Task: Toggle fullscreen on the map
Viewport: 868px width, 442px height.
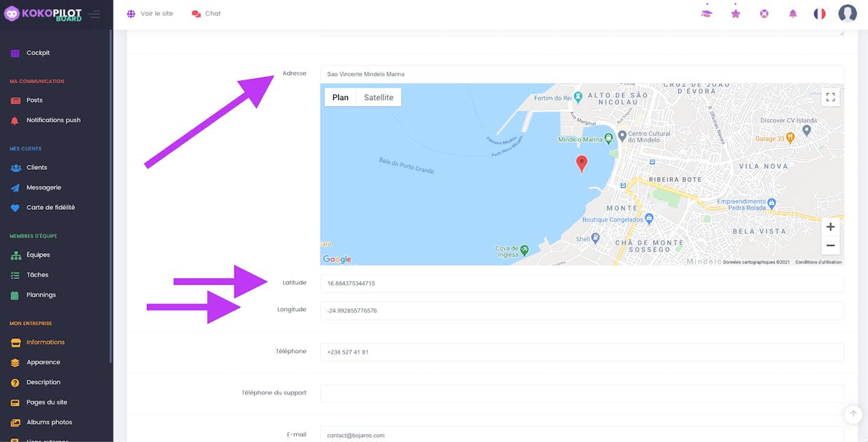Action: (831, 97)
